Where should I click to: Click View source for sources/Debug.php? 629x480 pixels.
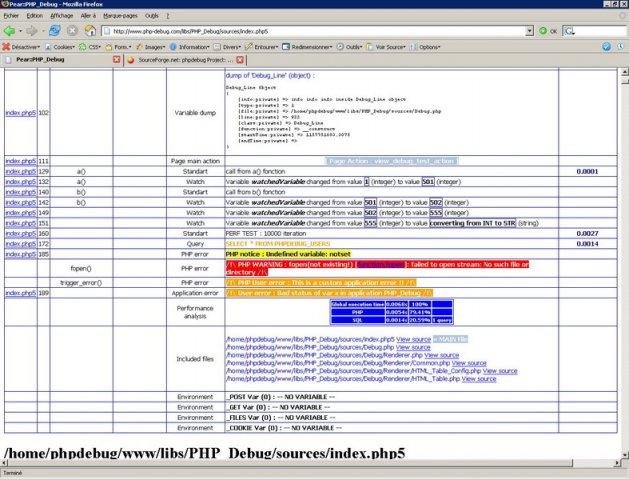click(413, 347)
